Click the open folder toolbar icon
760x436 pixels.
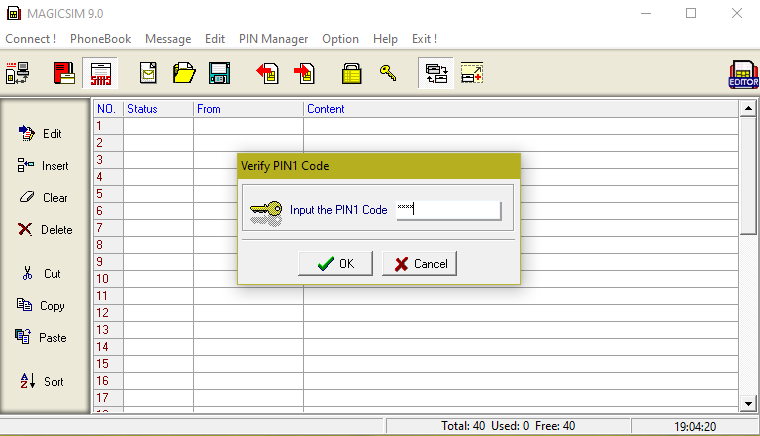pos(184,73)
